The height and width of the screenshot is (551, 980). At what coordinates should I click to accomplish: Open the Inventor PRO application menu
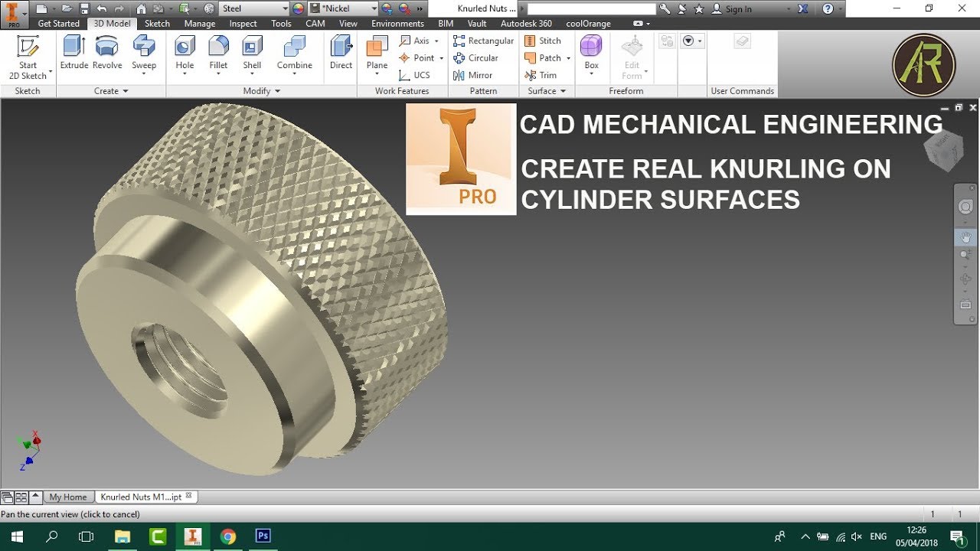(x=13, y=13)
